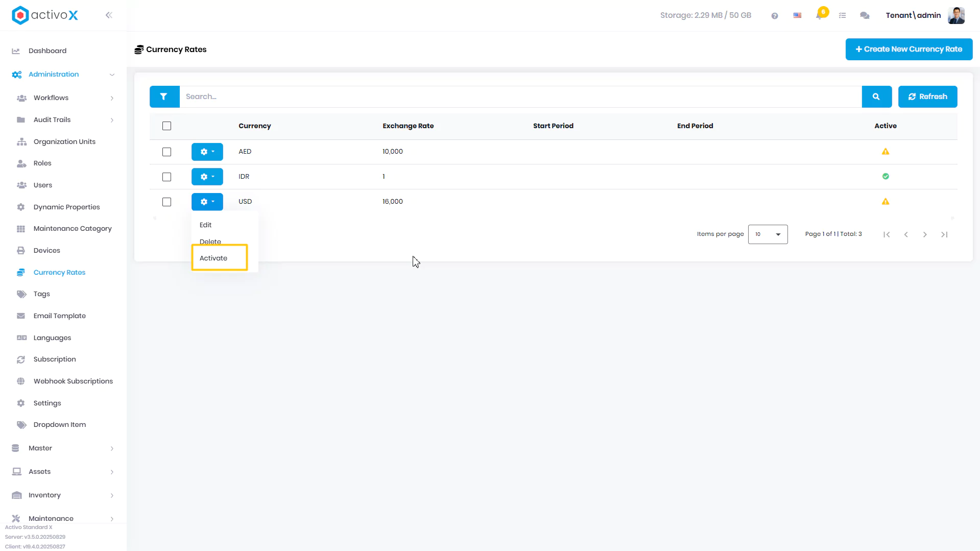Click the Dashboard chart icon
The height and width of the screenshot is (551, 980).
tap(16, 51)
